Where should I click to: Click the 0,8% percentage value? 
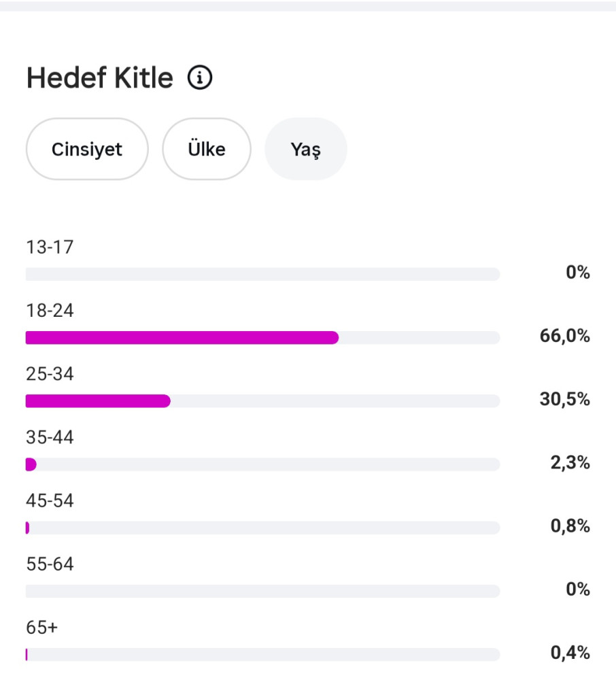click(570, 526)
